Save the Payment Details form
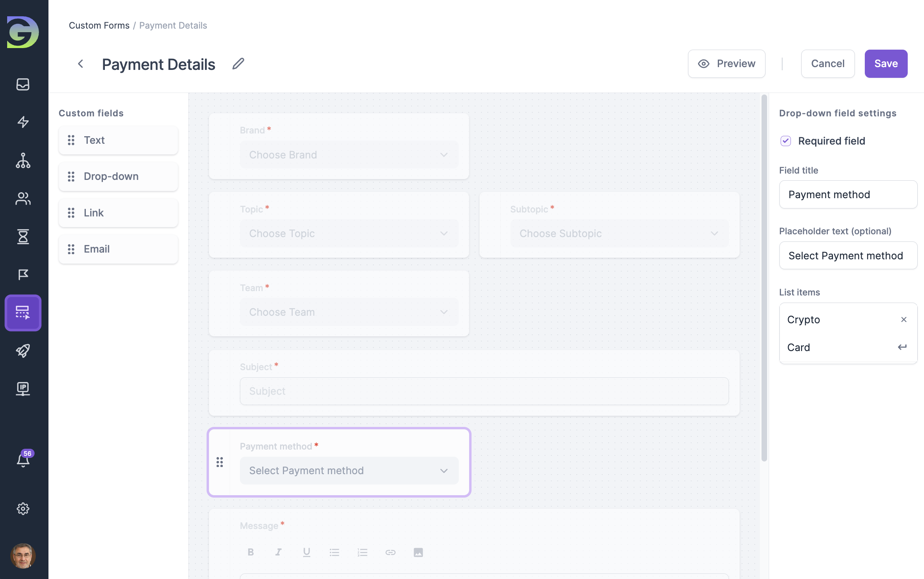 [886, 64]
